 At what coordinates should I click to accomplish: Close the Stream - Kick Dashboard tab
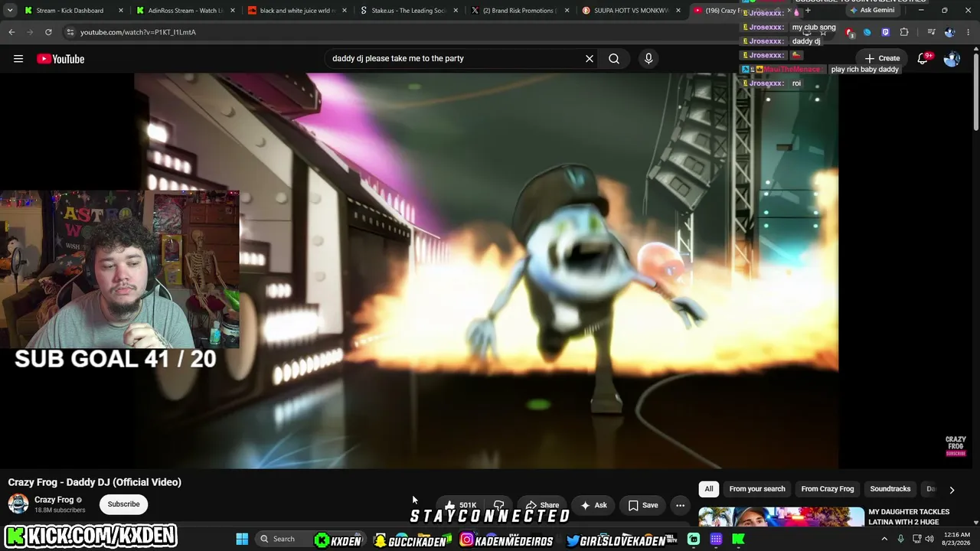(120, 11)
